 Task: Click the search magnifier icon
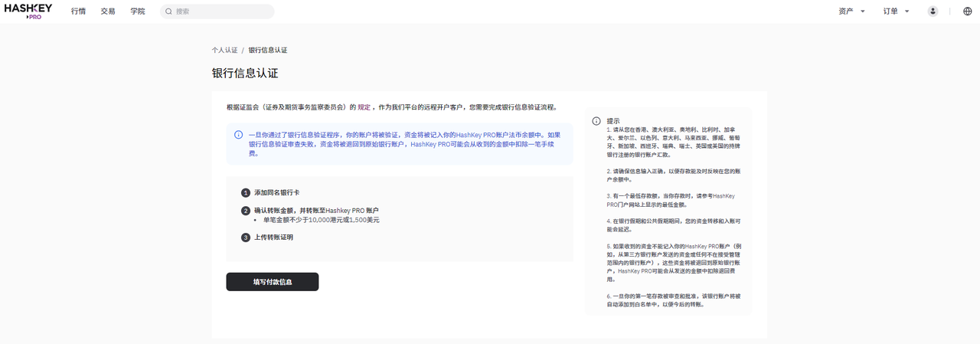tap(168, 11)
